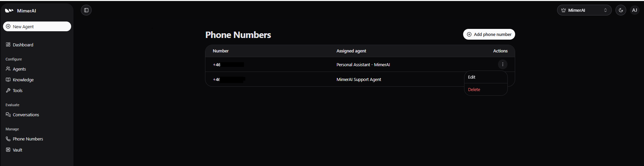Viewport: 644px width, 166px height.
Task: Open the AJ user avatar menu
Action: pos(634,10)
